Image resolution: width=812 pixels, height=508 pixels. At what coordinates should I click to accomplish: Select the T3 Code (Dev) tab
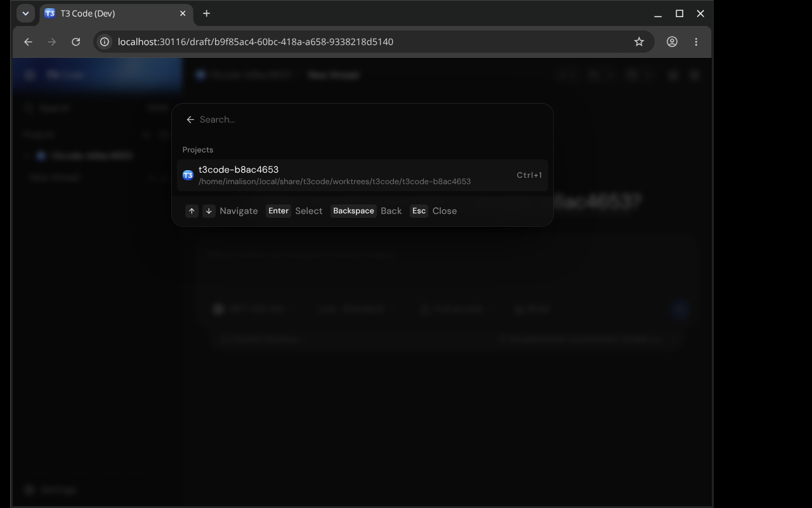116,13
